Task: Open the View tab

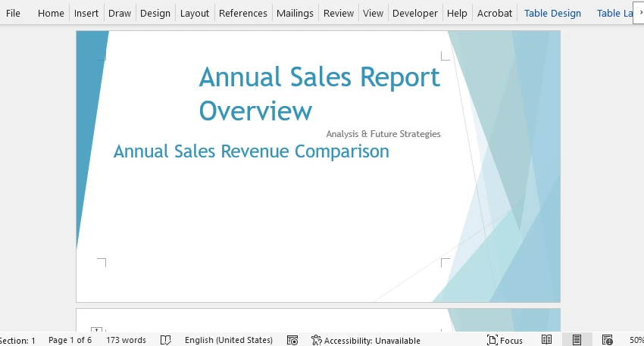Action: pos(373,13)
